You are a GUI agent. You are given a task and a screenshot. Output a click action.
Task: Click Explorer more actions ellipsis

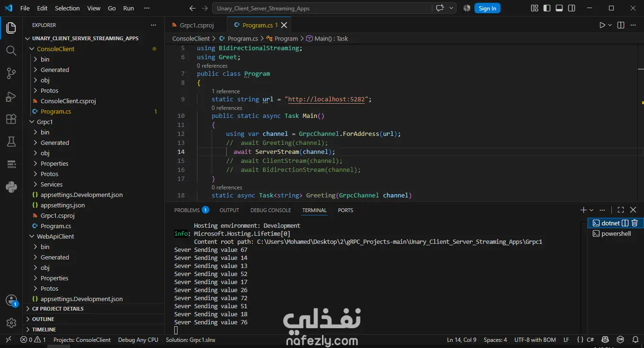tap(153, 25)
